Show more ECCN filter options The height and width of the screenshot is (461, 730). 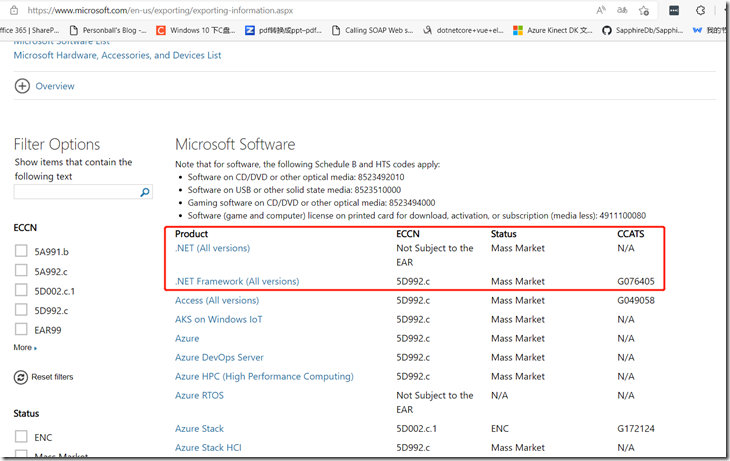(25, 348)
